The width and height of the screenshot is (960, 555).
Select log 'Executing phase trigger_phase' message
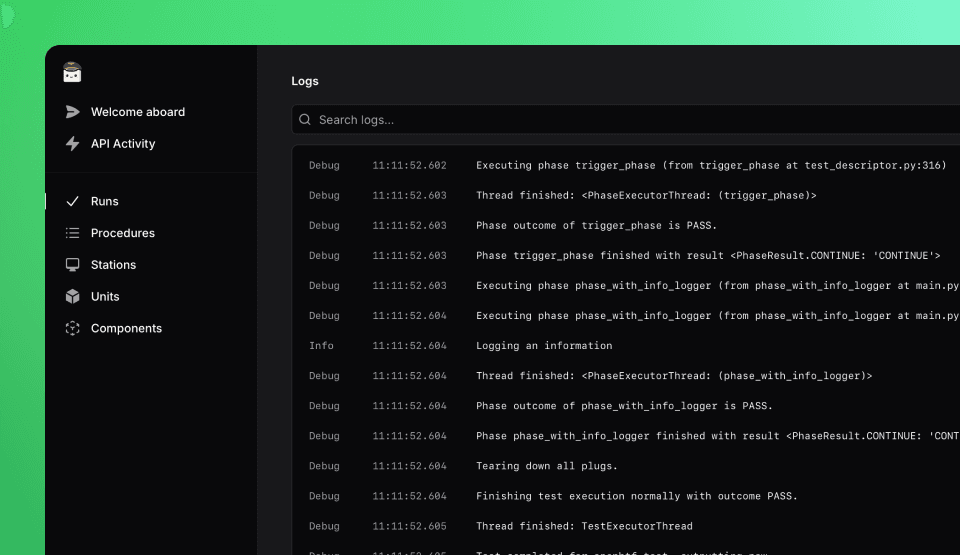click(711, 165)
